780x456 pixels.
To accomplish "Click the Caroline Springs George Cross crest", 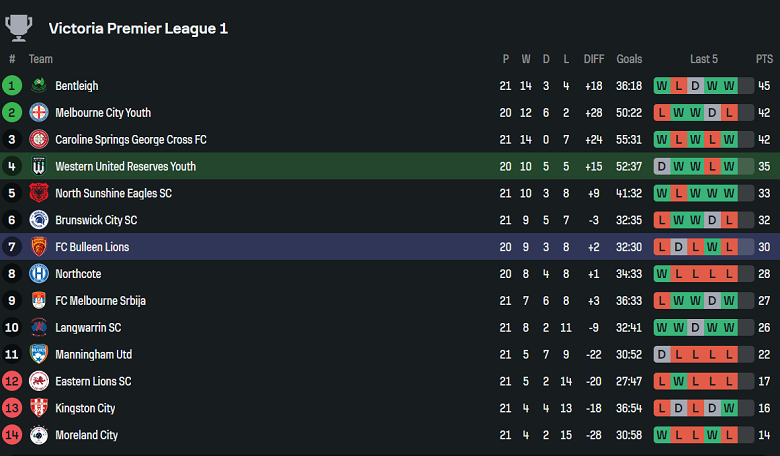I will (39, 140).
